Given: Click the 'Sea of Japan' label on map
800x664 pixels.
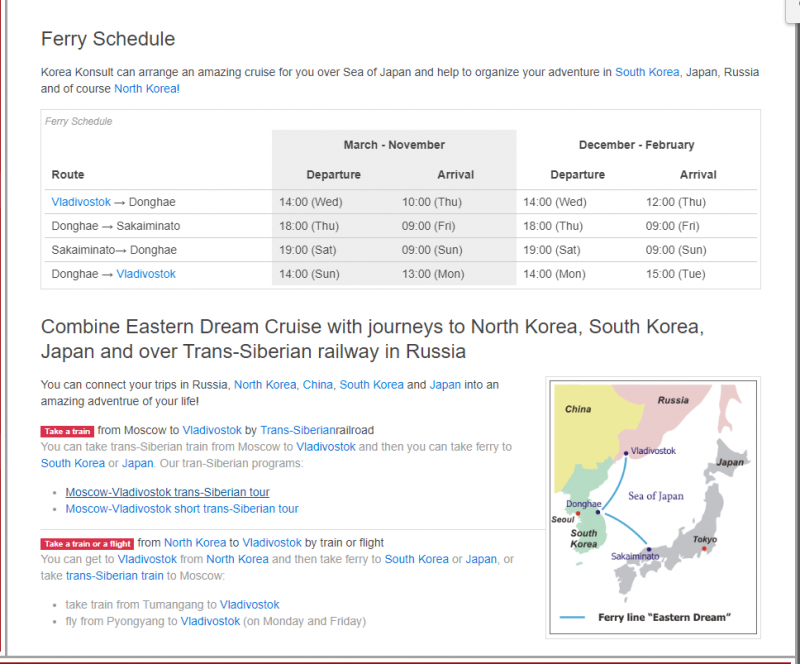Looking at the screenshot, I should click(x=656, y=496).
